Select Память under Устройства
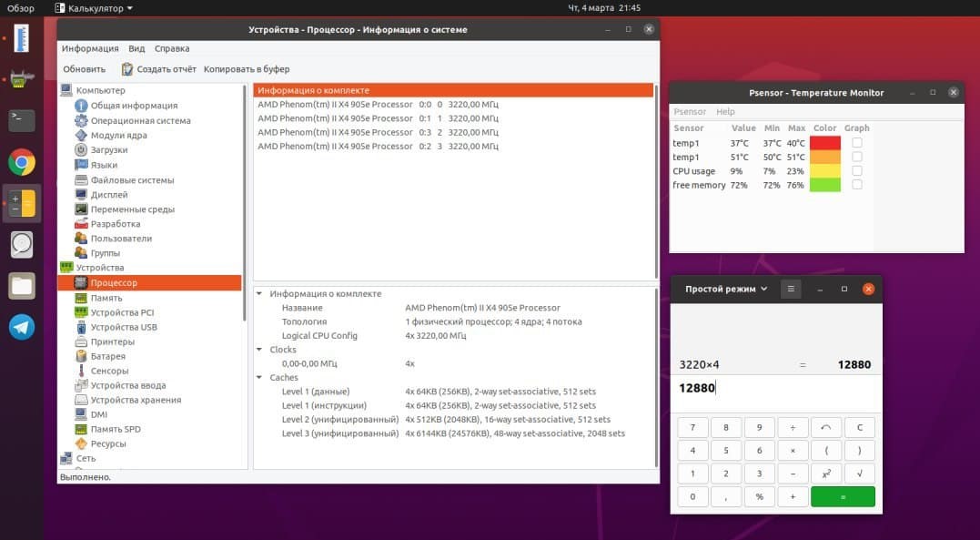This screenshot has width=980, height=540. tap(106, 298)
